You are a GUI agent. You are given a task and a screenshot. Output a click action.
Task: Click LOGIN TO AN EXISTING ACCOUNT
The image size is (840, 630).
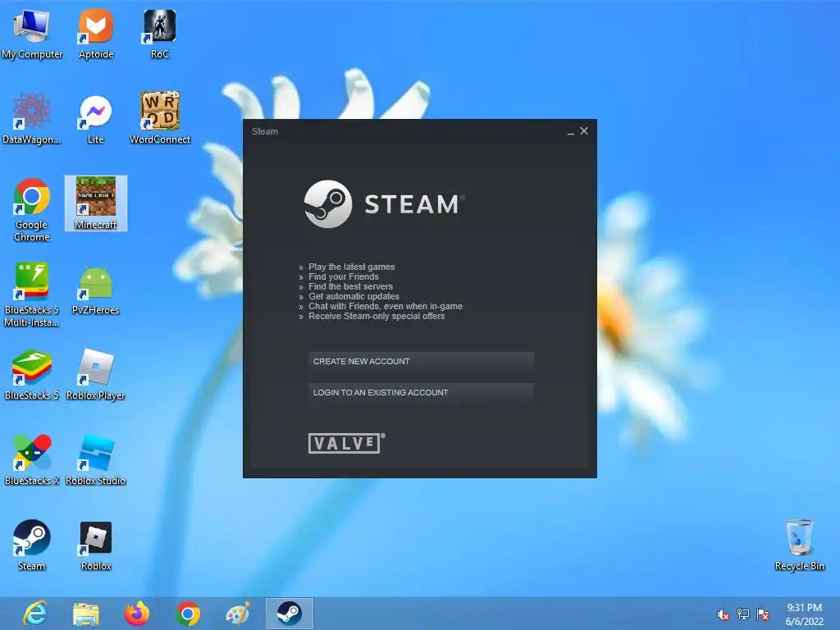point(421,393)
